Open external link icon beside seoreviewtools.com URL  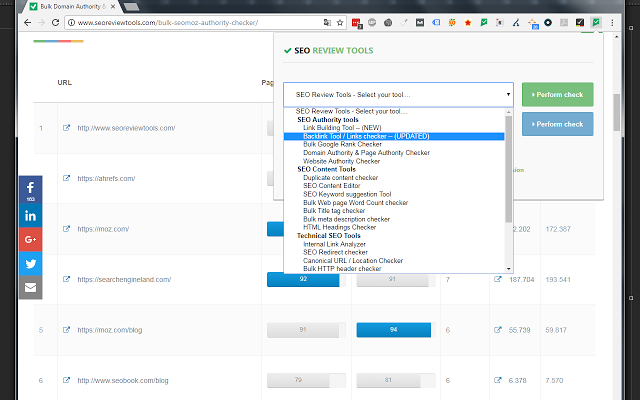click(x=66, y=128)
